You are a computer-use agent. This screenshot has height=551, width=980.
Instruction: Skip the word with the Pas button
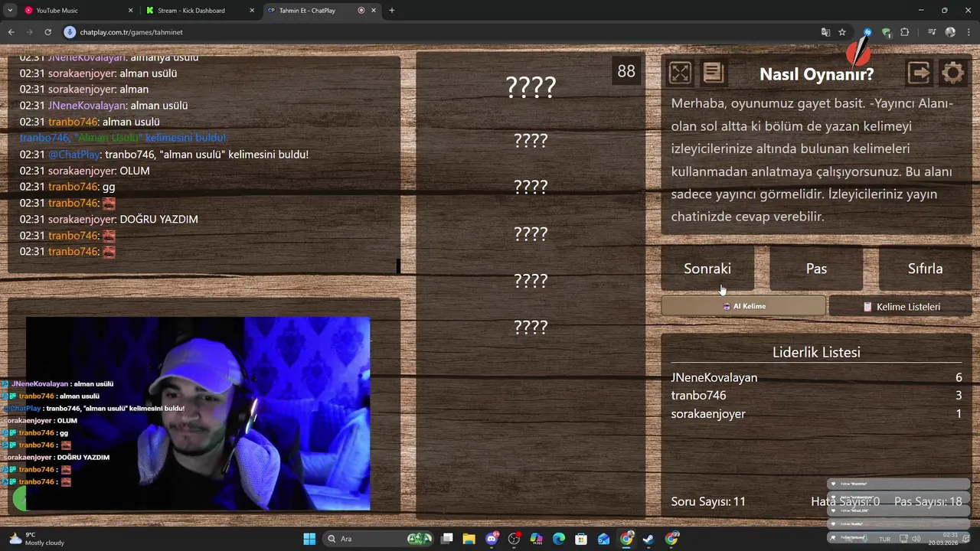tap(816, 269)
